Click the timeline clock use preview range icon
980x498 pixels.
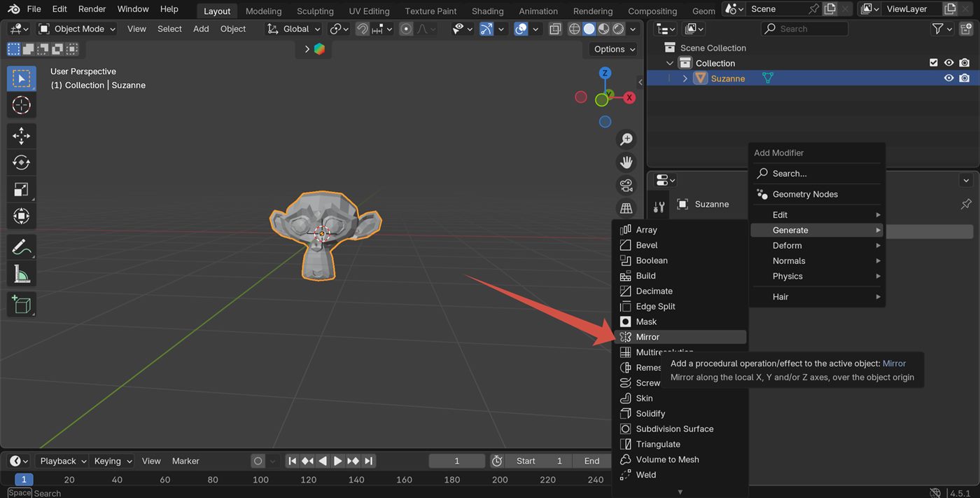(497, 461)
